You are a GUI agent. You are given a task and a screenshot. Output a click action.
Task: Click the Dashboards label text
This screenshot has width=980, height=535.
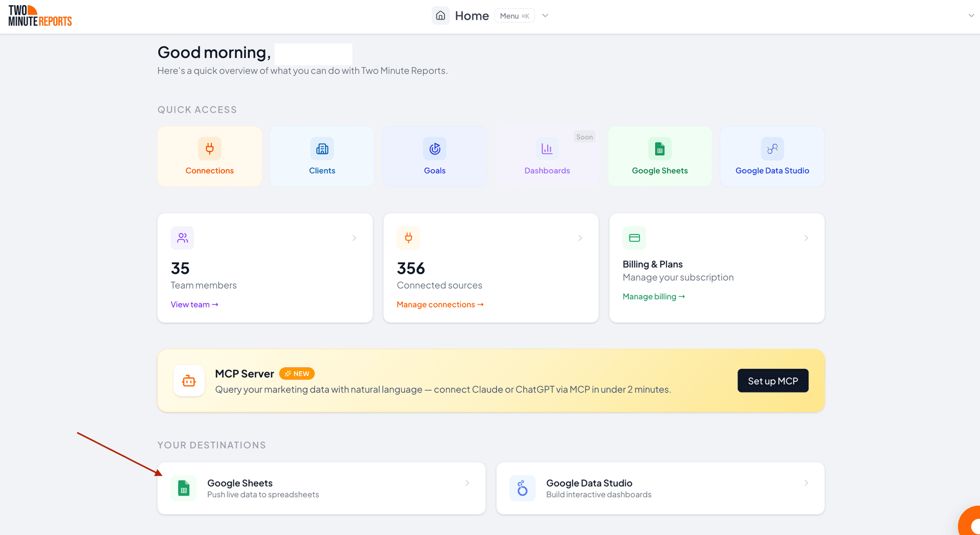point(547,170)
